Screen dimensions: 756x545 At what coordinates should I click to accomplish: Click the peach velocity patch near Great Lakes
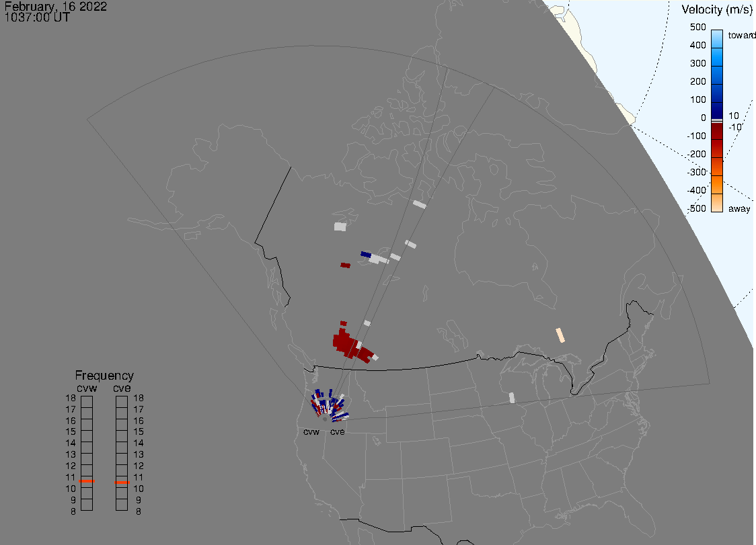(560, 335)
